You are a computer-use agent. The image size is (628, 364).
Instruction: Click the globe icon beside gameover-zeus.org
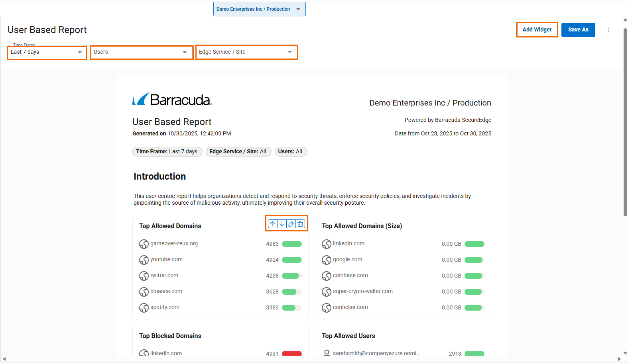[x=144, y=244]
